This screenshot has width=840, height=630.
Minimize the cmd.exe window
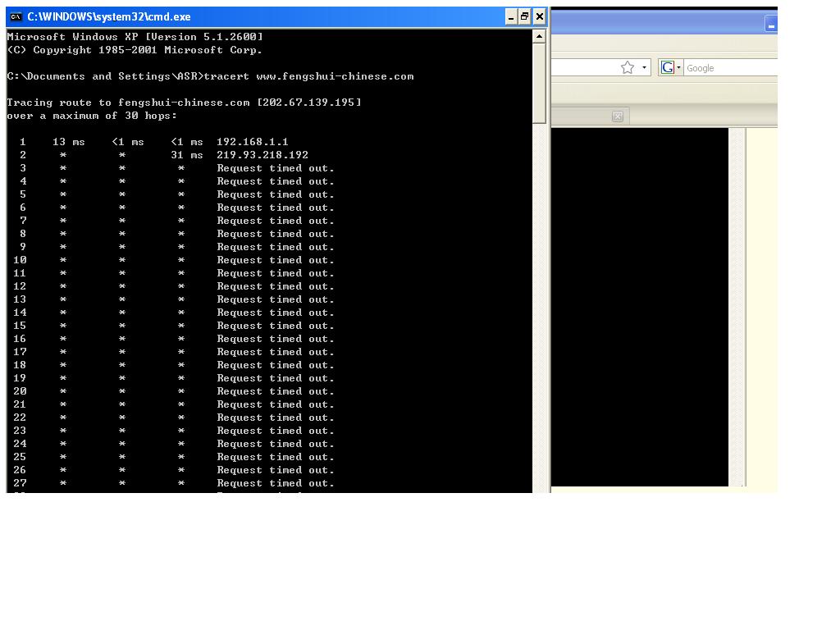[x=510, y=16]
